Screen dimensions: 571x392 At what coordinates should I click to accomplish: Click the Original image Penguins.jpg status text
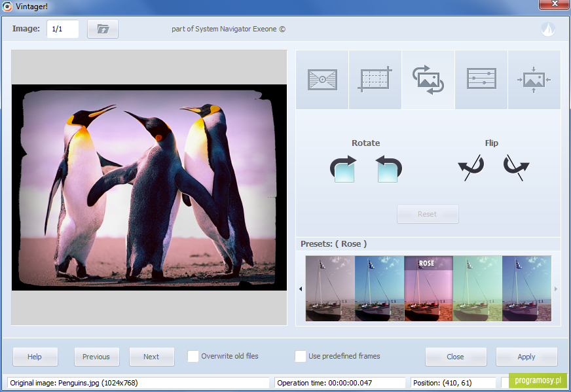click(x=74, y=383)
